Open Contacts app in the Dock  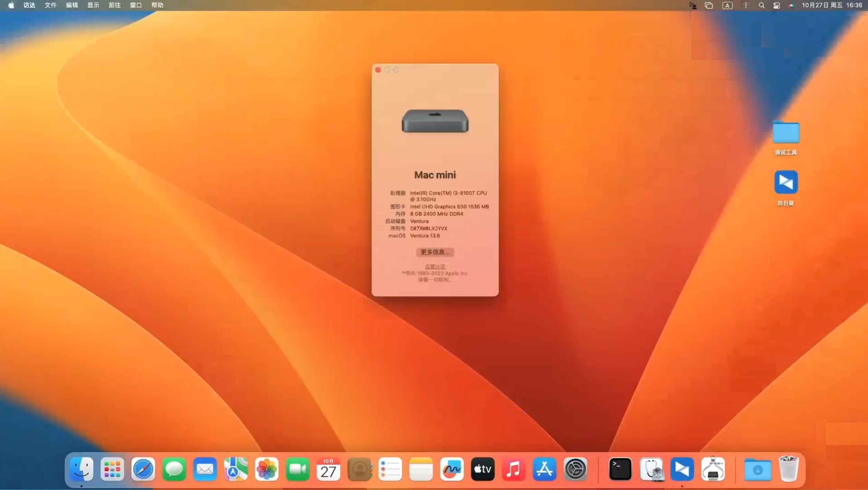tap(359, 469)
